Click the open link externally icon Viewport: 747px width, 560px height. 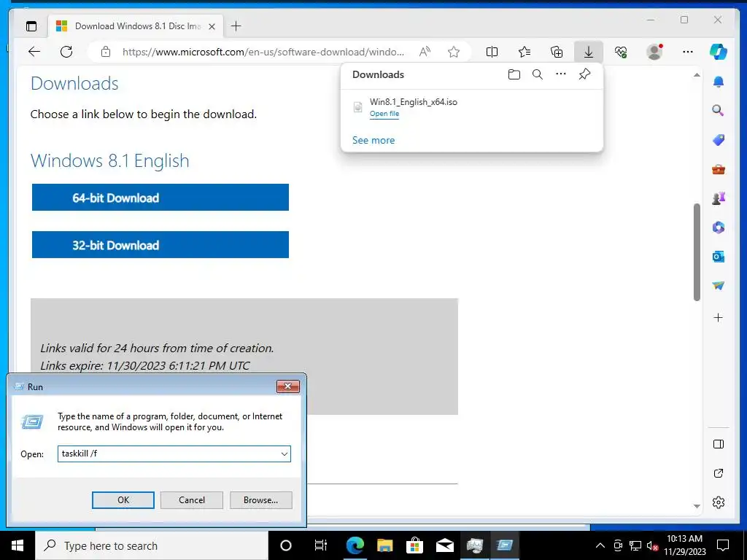pos(719,473)
